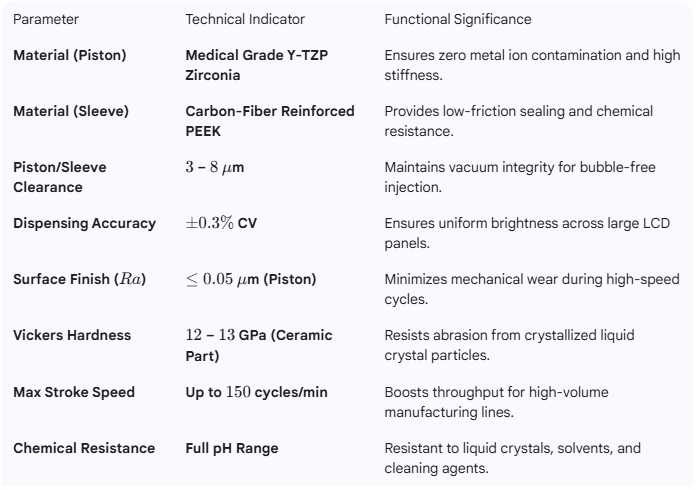Click the Medical Grade Y-TZP Zirconia cell
697x490 pixels.
click(x=255, y=64)
